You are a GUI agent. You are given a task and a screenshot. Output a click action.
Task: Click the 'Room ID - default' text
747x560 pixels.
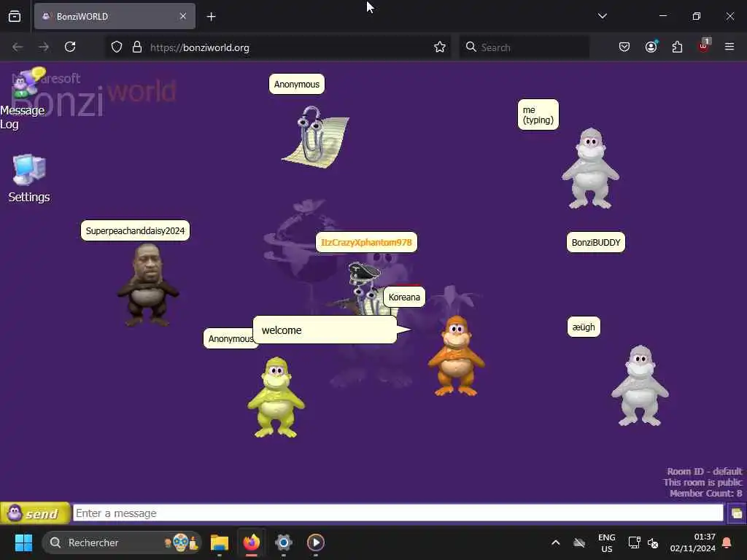[x=704, y=472]
